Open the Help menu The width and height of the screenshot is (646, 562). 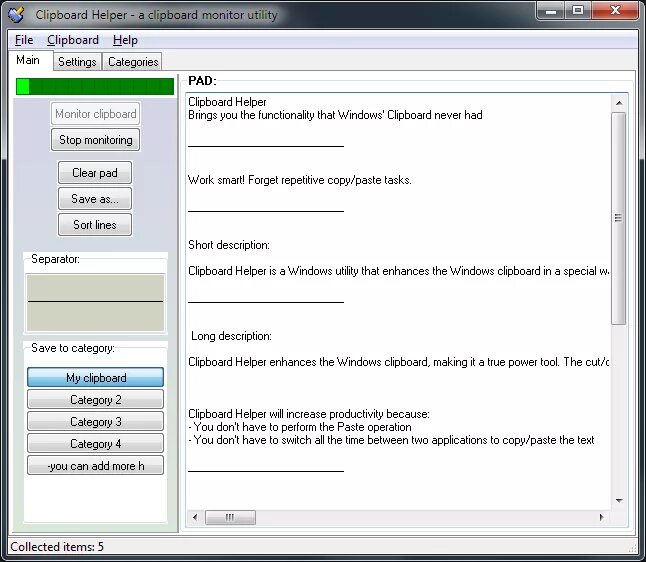pyautogui.click(x=125, y=40)
